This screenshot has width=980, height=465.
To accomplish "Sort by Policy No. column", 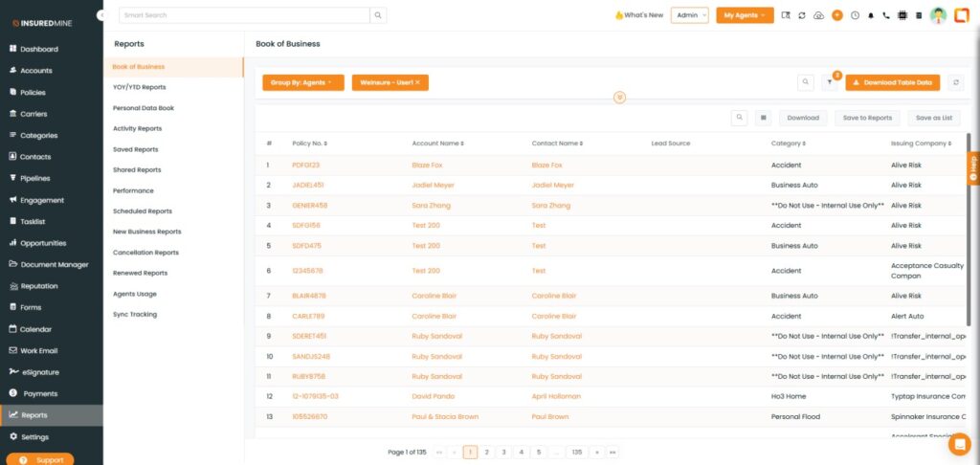I will [326, 144].
